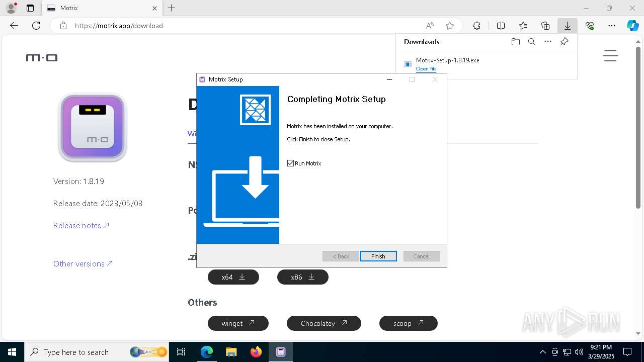
Task: Click Open file under Motrix-Setup-1.8.19.exe
Action: pos(426,69)
